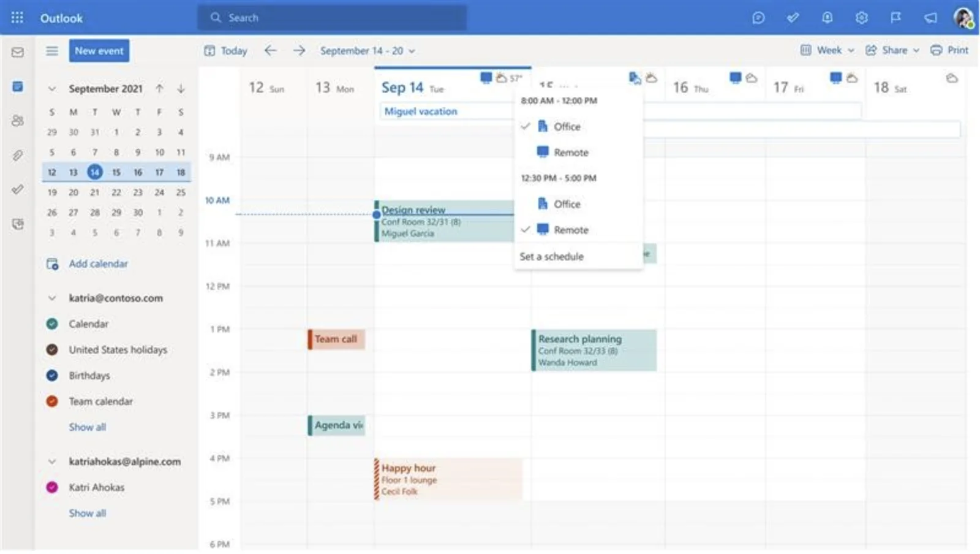The image size is (980, 554).
Task: Click the Print button
Action: coord(949,50)
